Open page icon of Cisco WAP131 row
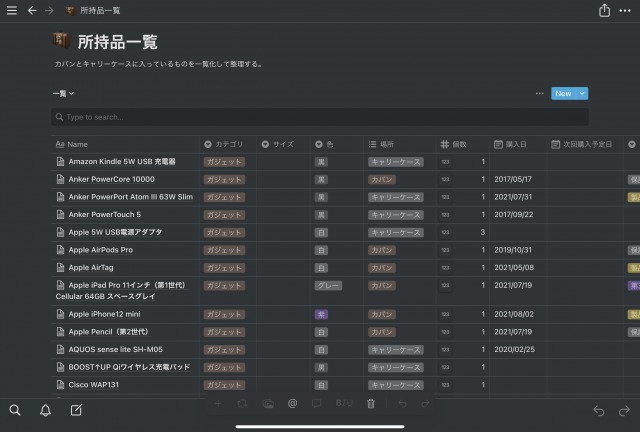640x432 pixels. click(60, 385)
